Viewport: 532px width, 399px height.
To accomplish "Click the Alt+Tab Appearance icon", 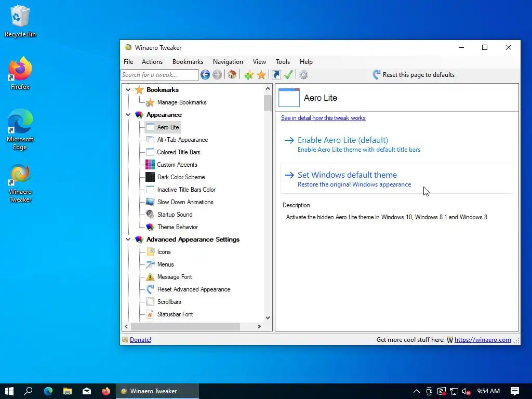I will tap(150, 140).
